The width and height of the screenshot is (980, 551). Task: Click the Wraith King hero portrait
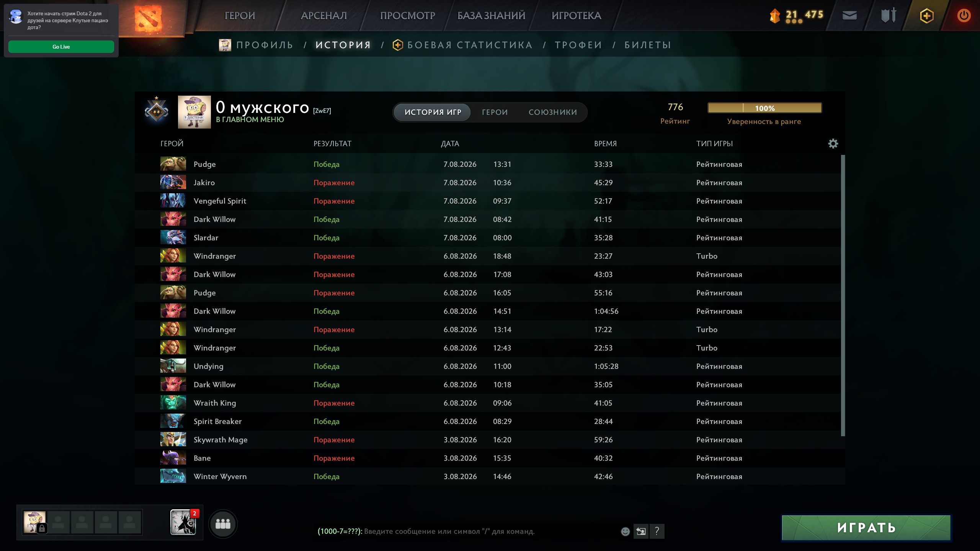click(173, 403)
